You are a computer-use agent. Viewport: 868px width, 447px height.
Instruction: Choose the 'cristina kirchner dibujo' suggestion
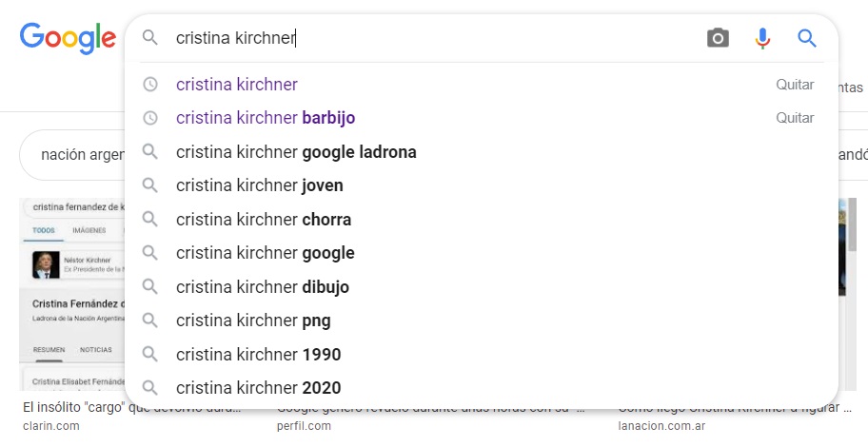coord(263,287)
